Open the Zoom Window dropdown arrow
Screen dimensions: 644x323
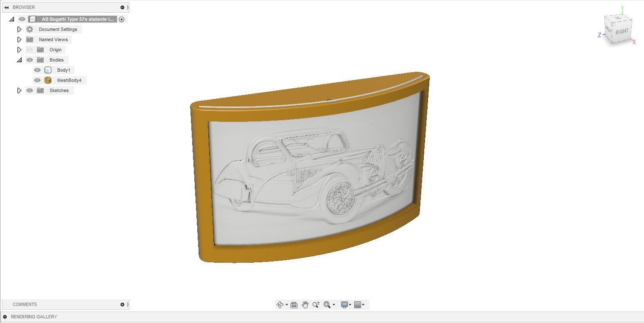pyautogui.click(x=334, y=305)
